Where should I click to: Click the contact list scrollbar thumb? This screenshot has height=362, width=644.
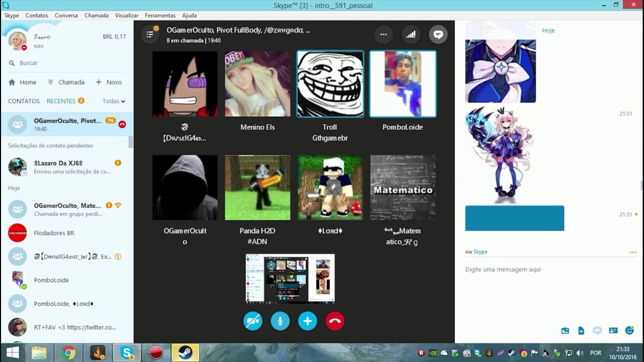click(x=131, y=142)
